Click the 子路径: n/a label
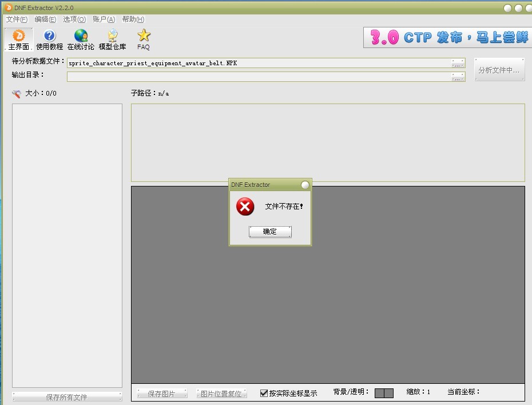532x405 pixels. [x=150, y=93]
